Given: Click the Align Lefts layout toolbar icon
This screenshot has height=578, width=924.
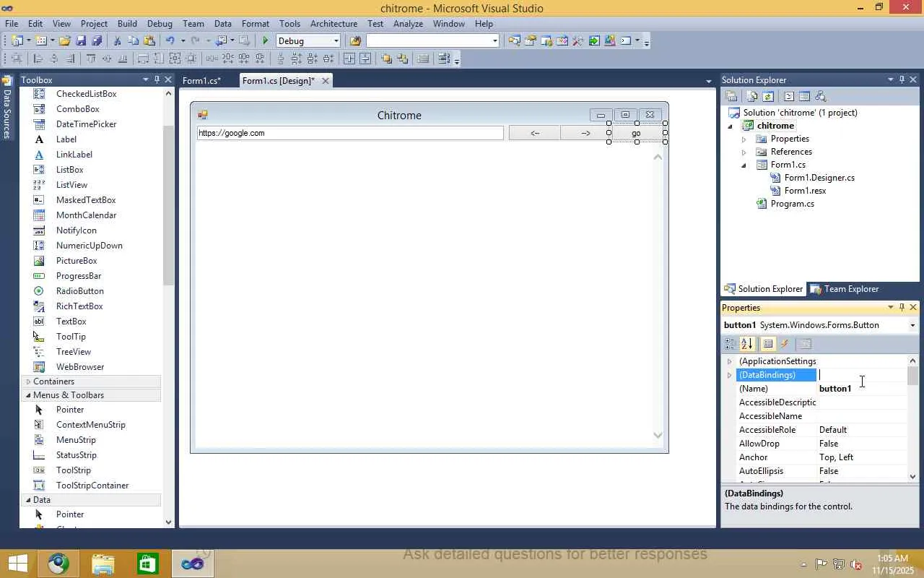Looking at the screenshot, I should [x=38, y=59].
